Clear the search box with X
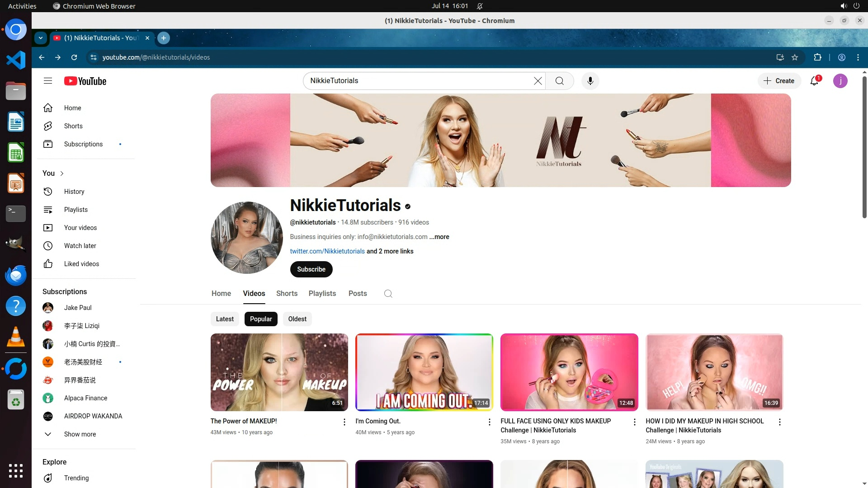This screenshot has width=868, height=488. point(538,81)
